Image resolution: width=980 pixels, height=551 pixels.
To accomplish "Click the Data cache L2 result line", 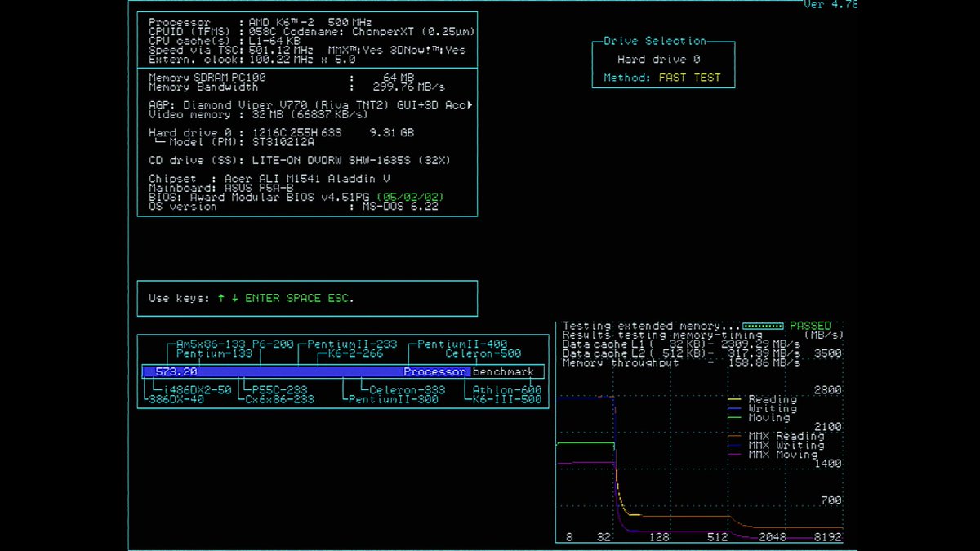I will pyautogui.click(x=681, y=353).
